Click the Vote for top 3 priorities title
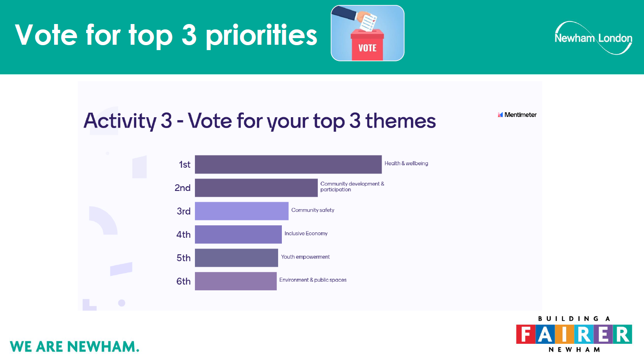 coord(166,35)
